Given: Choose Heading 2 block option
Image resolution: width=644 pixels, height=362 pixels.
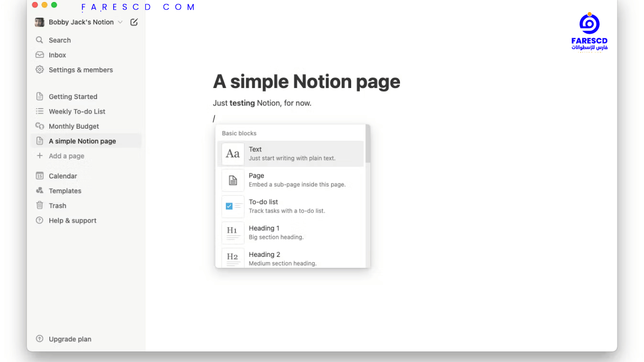Looking at the screenshot, I should (290, 257).
